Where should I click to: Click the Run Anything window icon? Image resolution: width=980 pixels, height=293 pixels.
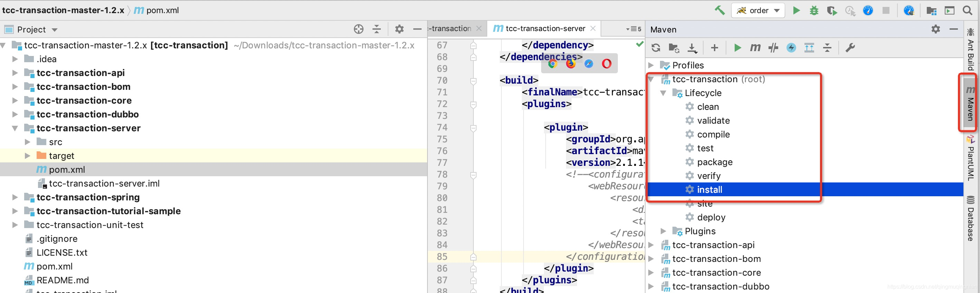pyautogui.click(x=950, y=10)
